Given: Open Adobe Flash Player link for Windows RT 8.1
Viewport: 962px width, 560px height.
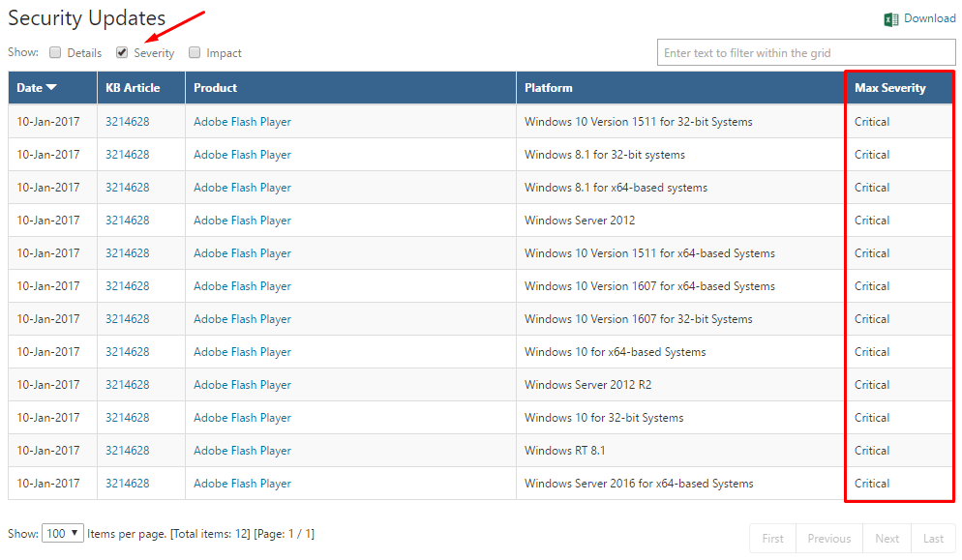Looking at the screenshot, I should tap(242, 450).
